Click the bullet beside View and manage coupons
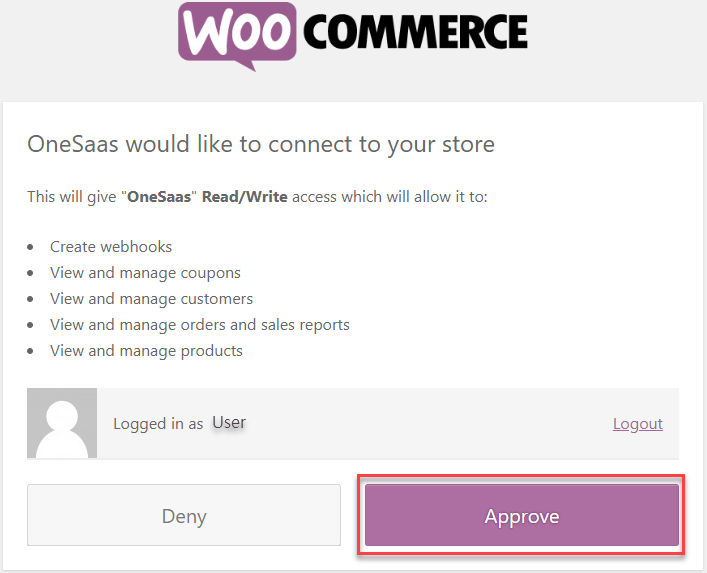Screen dimensions: 707x573 [30, 273]
